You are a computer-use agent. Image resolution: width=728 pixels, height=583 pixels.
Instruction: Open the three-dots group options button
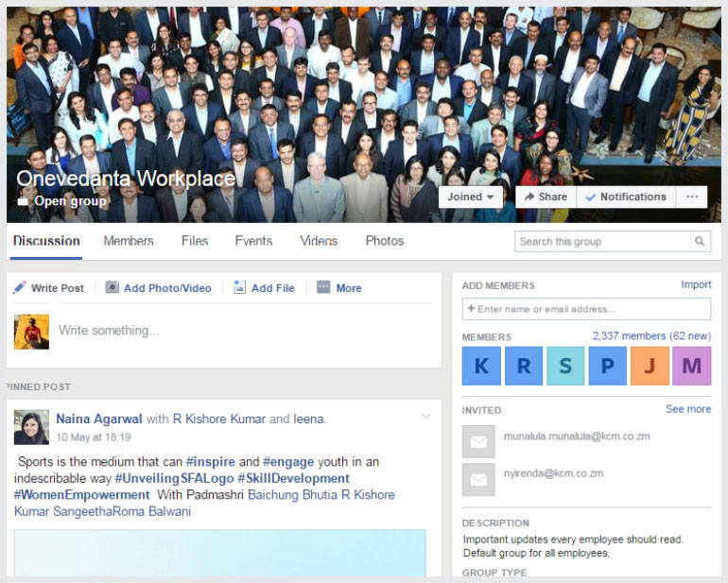click(692, 197)
